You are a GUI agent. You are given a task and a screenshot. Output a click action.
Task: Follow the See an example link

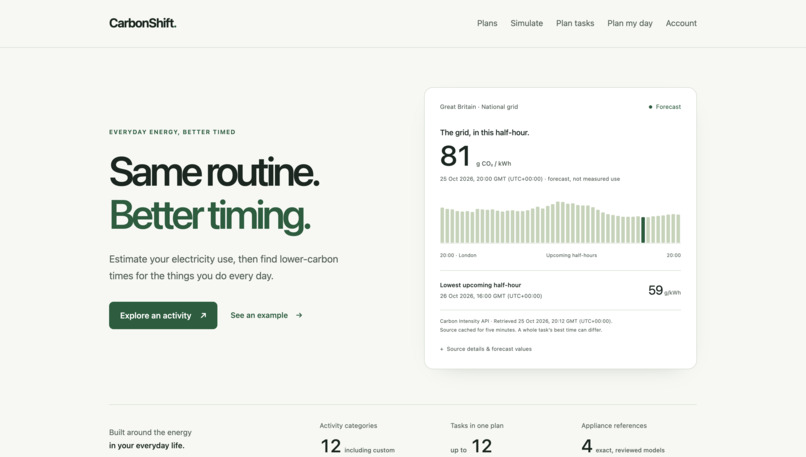(266, 315)
